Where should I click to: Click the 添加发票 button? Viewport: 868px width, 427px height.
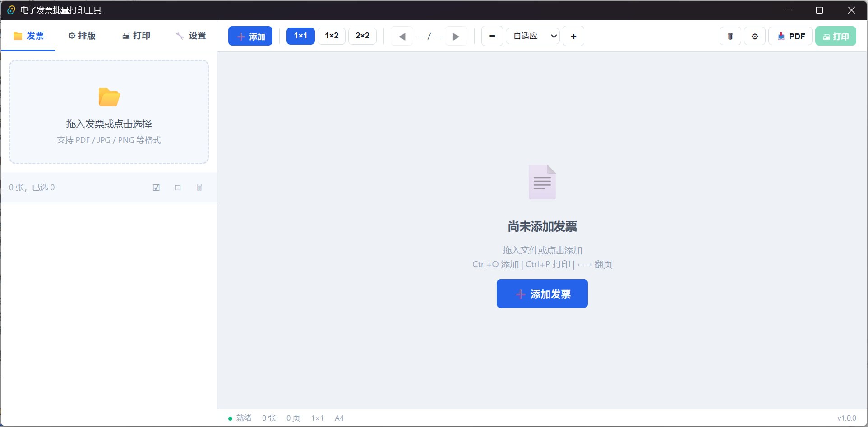click(542, 294)
